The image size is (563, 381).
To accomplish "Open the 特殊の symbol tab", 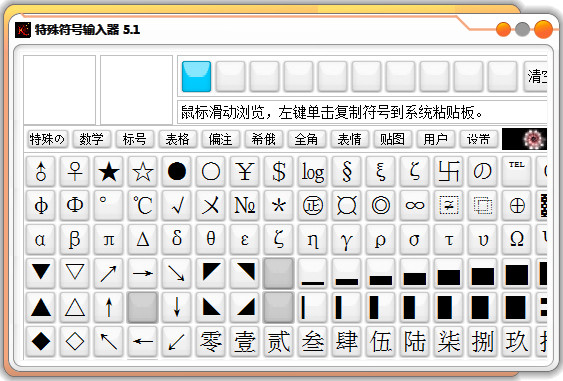I will point(47,139).
